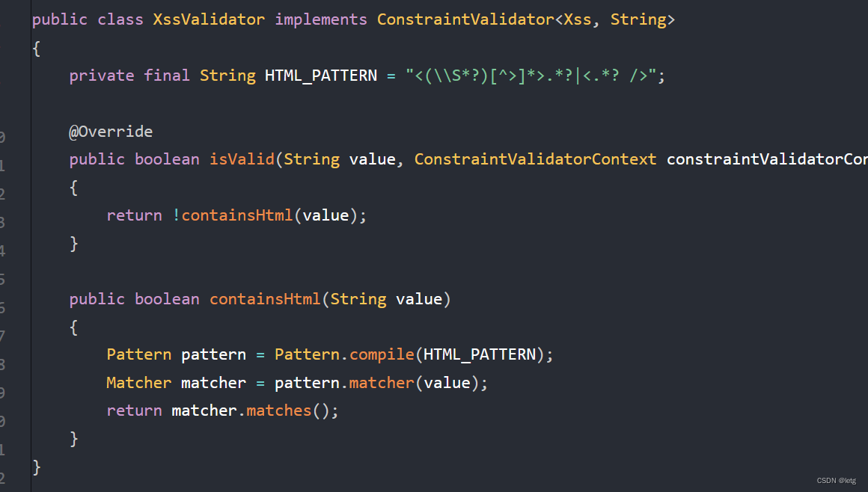This screenshot has width=868, height=492.
Task: Click the final keyword
Action: (x=167, y=76)
